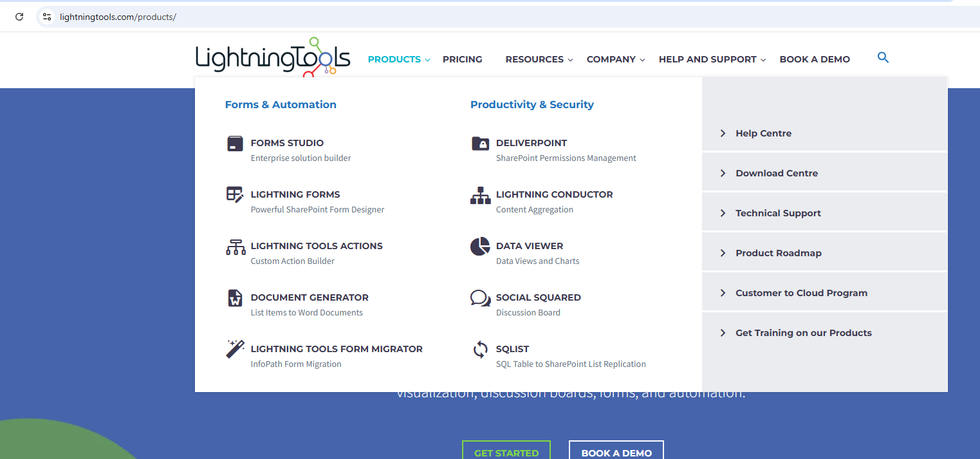Click the Social Squared chat bubbles icon
The height and width of the screenshot is (459, 980).
coord(481,298)
